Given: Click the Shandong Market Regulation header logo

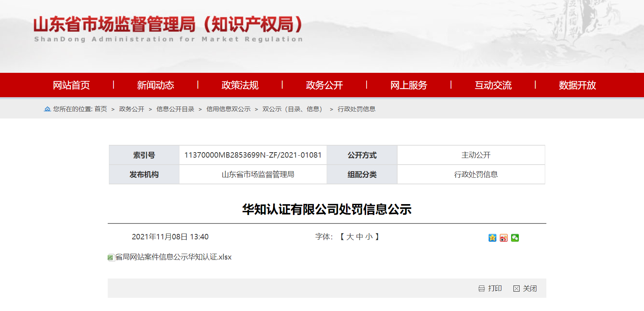Looking at the screenshot, I should pyautogui.click(x=168, y=29).
